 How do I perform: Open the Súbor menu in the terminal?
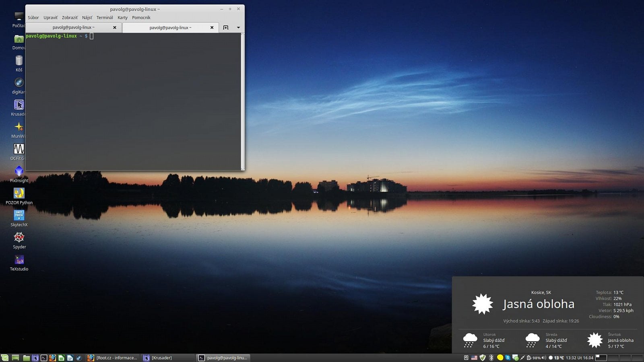click(33, 17)
